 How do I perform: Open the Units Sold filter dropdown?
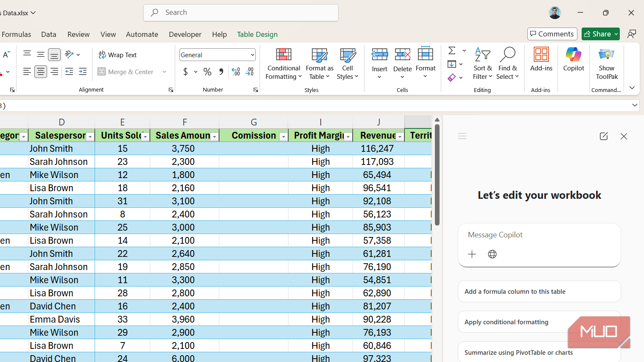pyautogui.click(x=145, y=136)
